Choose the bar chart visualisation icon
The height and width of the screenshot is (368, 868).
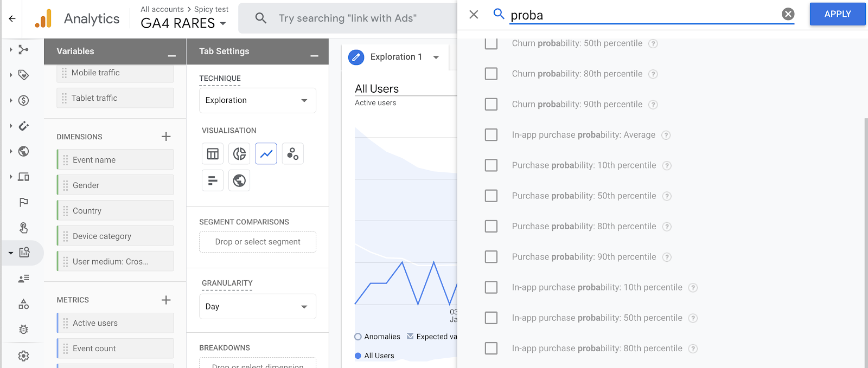(x=213, y=180)
